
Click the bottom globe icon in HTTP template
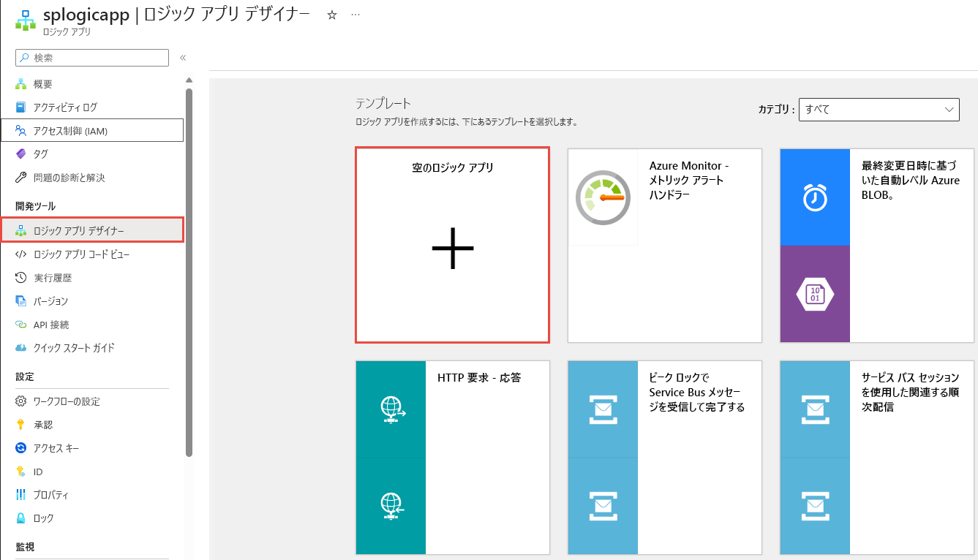tap(391, 506)
